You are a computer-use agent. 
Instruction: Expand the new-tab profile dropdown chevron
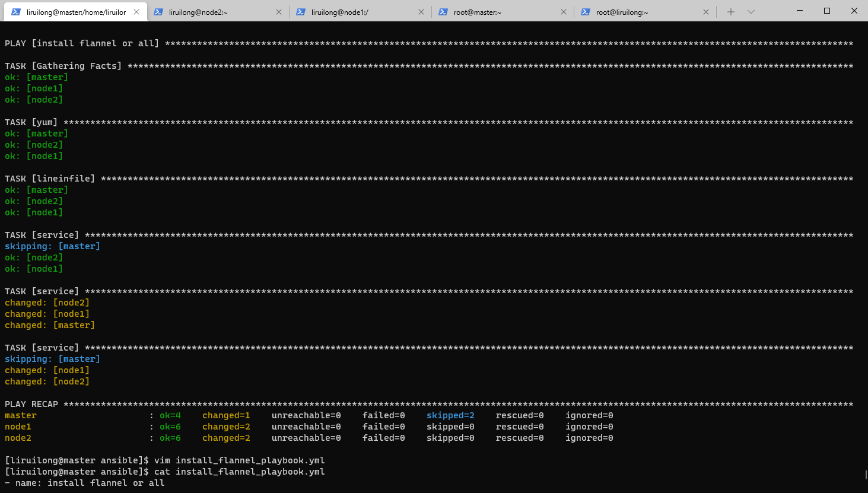[751, 12]
